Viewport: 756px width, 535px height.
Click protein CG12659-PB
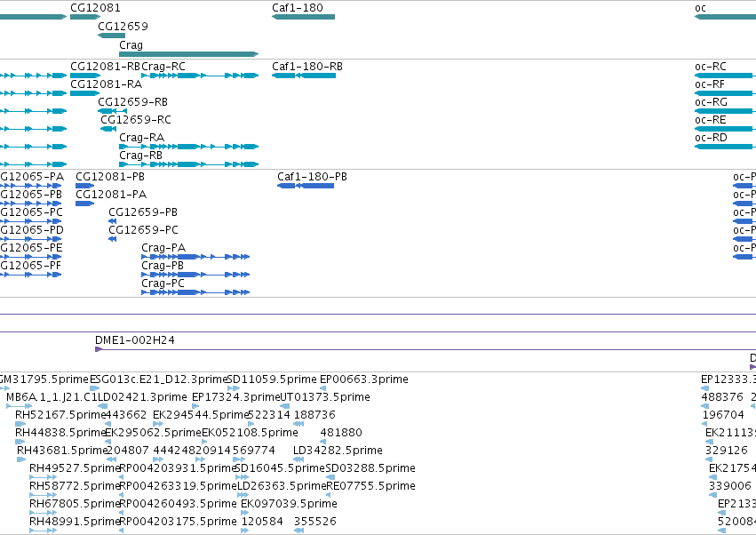pos(112,221)
